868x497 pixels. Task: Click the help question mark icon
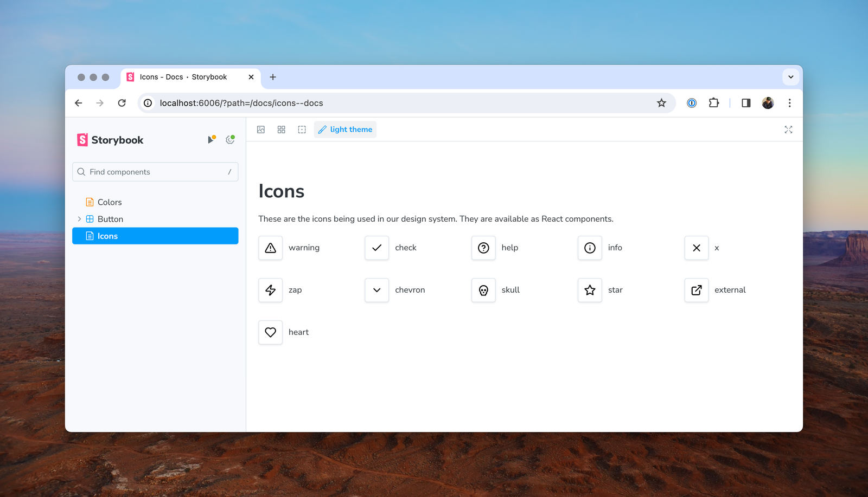click(x=483, y=248)
